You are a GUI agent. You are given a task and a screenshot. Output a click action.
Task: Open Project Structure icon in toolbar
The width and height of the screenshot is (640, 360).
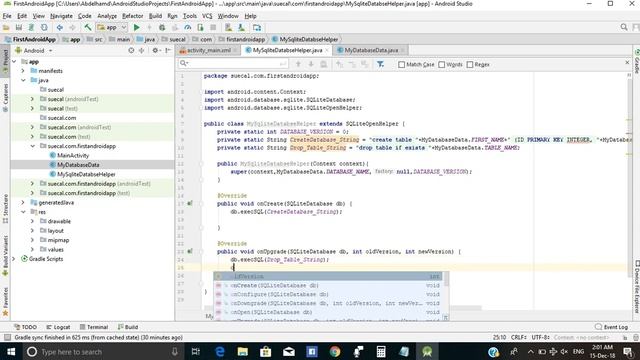click(x=257, y=27)
